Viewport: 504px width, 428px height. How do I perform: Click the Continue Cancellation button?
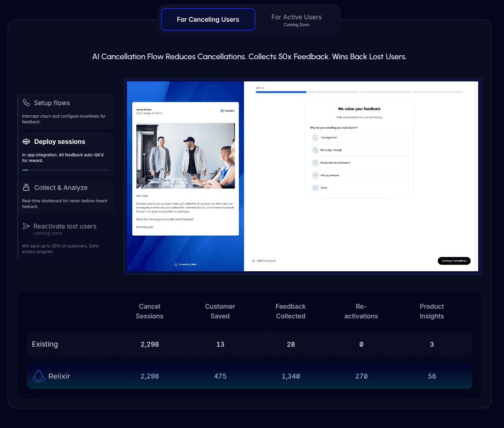click(x=454, y=261)
